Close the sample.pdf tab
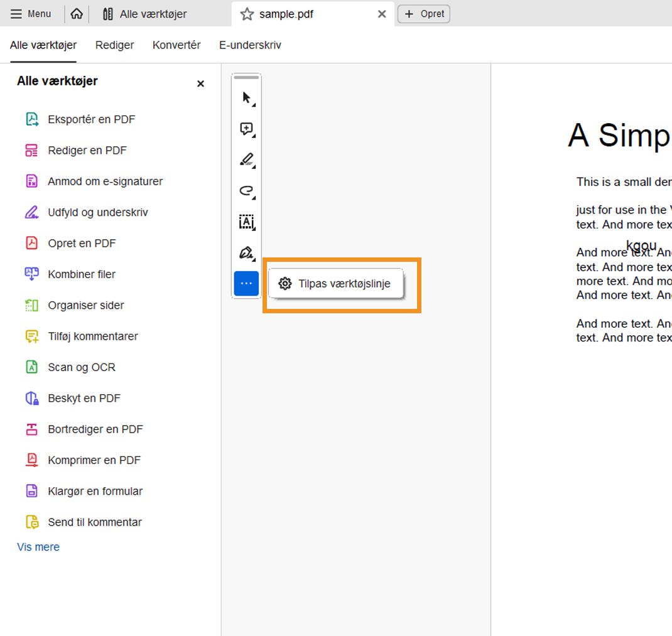Screen dimensions: 672x636 point(382,14)
